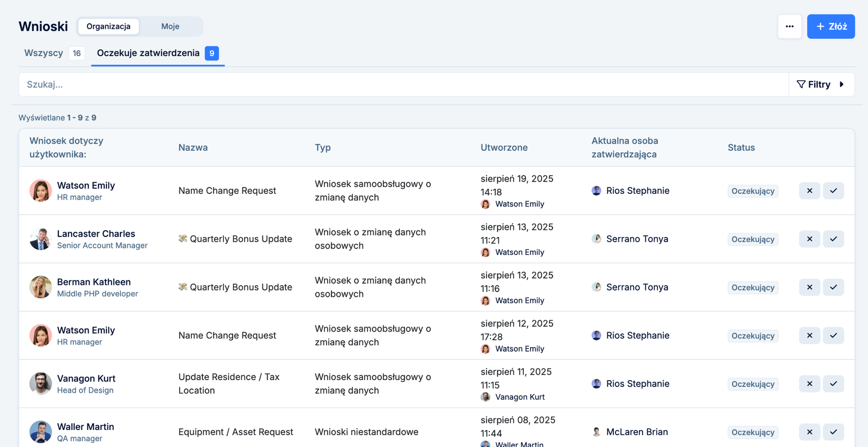Screen dimensions: 868x447
Task: Open Waller Martin user name link
Action: [x=85, y=427]
